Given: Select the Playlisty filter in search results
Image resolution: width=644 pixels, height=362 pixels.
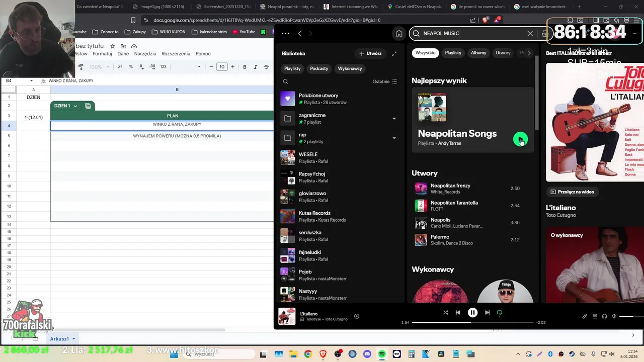Looking at the screenshot, I should tap(453, 53).
